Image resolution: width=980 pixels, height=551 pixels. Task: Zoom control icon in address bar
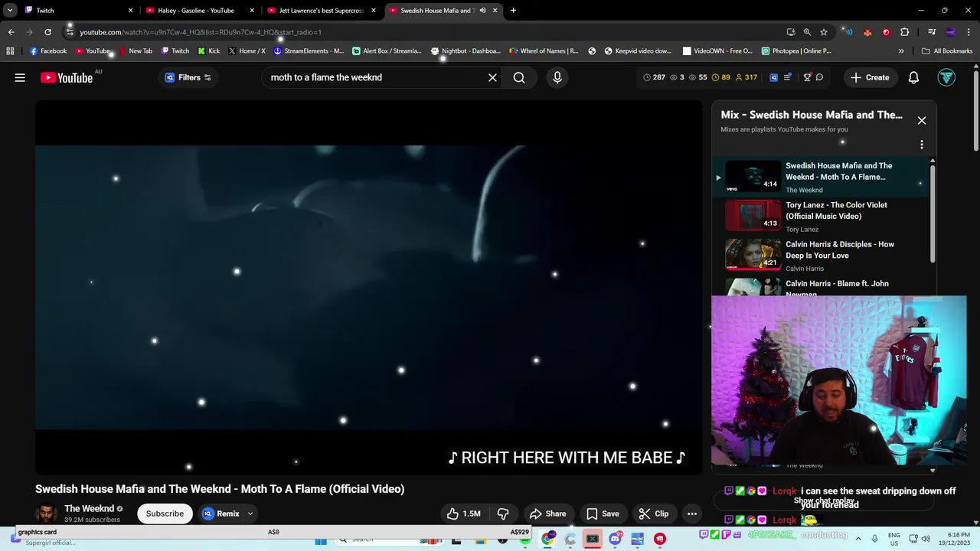coord(807,32)
